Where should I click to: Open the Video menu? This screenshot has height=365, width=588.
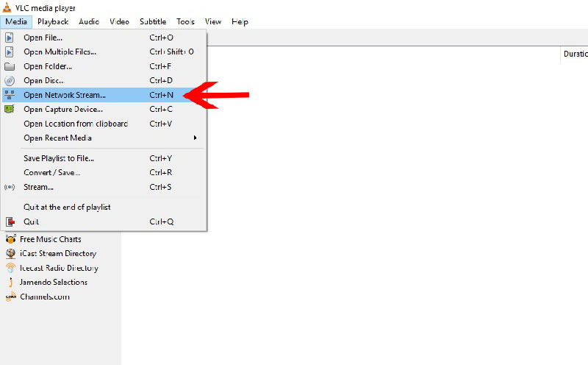(x=119, y=22)
